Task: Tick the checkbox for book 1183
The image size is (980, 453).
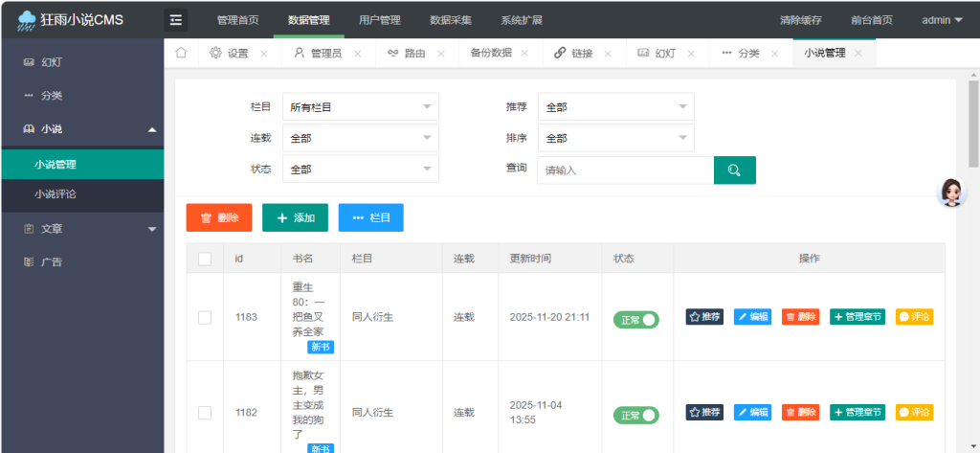Action: click(x=205, y=317)
